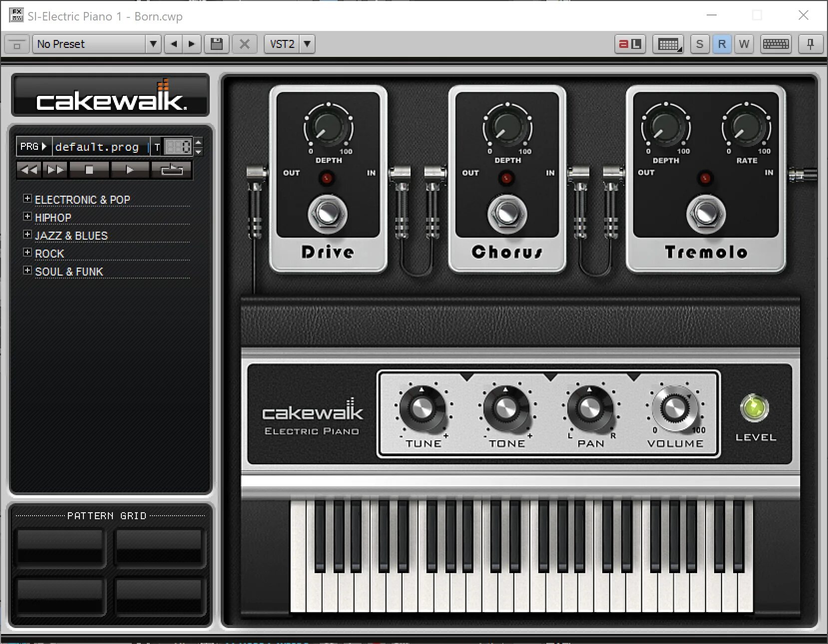828x644 pixels.
Task: Click the Tremolo pedal RATE knob
Action: coord(746,127)
